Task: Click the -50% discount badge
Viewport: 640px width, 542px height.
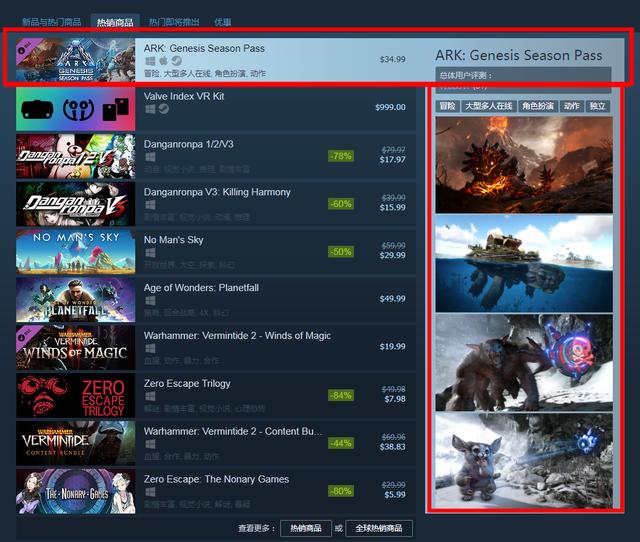Action: (x=341, y=251)
